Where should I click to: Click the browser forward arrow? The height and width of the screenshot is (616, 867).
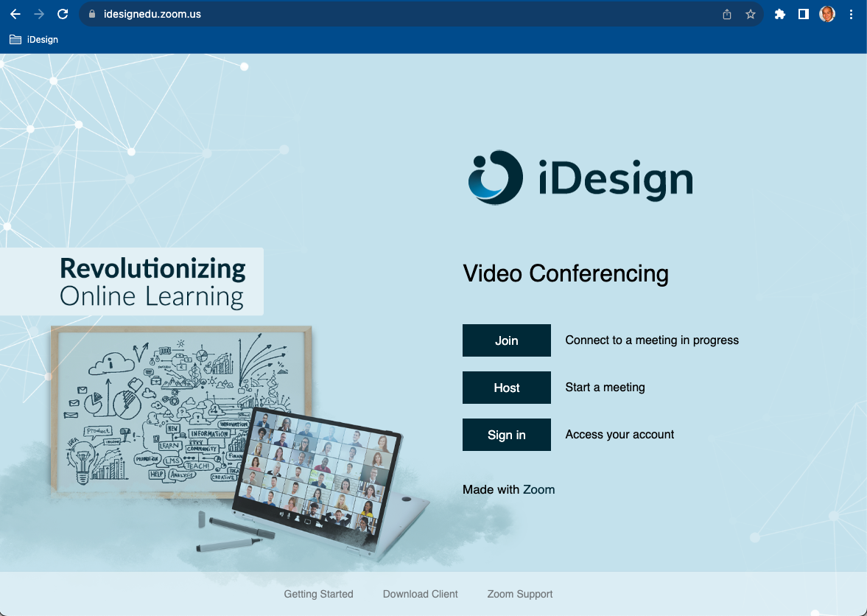39,15
